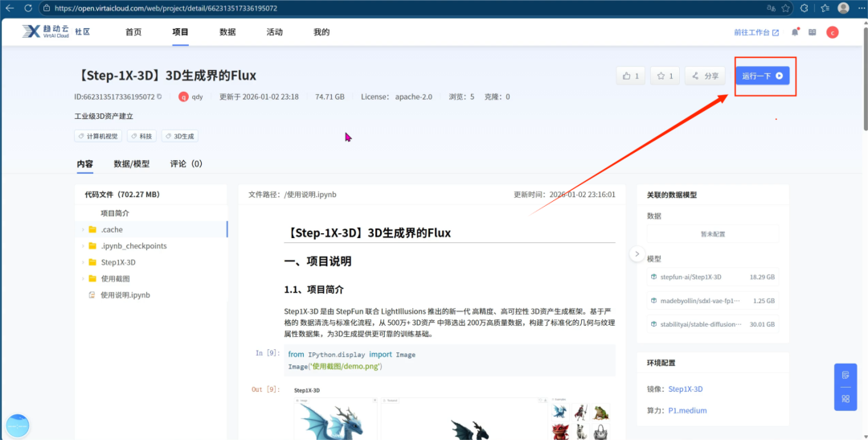Screen dimensions: 868x440
Task: Open the 数据 nav item
Action: pyautogui.click(x=227, y=32)
